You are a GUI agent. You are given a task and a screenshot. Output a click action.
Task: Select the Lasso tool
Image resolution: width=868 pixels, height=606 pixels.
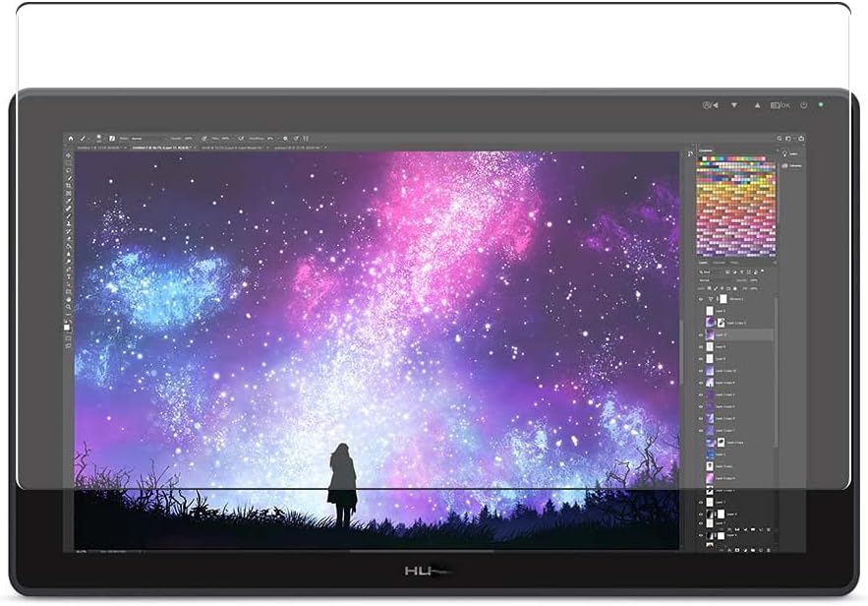tap(68, 170)
